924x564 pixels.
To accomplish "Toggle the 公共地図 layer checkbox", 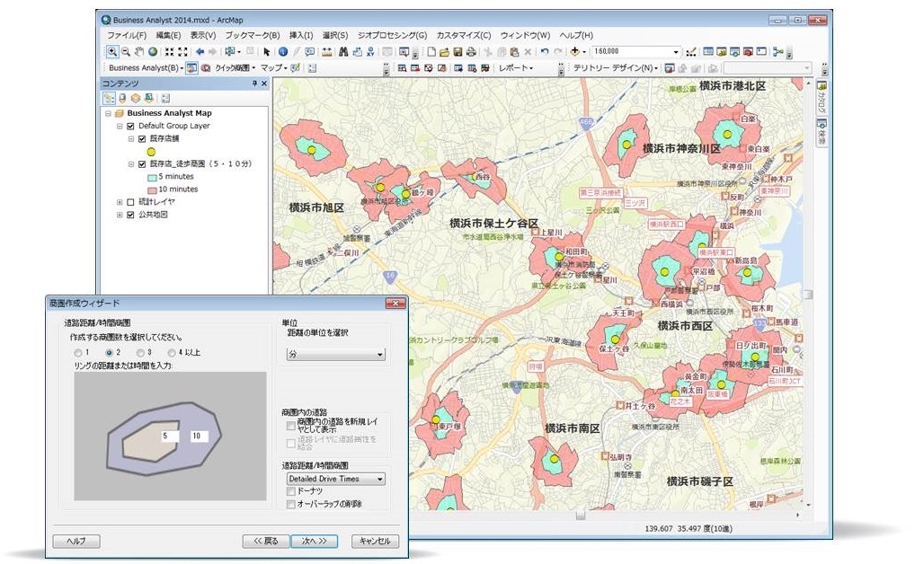I will coord(131,215).
